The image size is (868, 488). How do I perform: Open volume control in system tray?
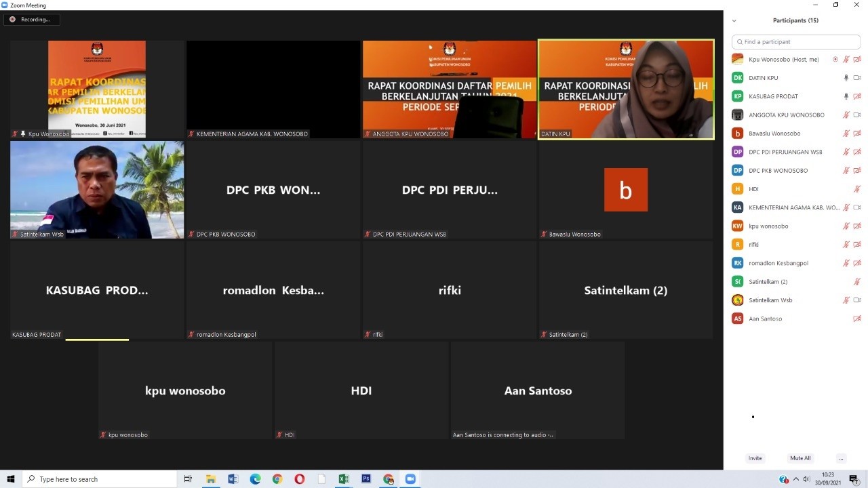[806, 479]
